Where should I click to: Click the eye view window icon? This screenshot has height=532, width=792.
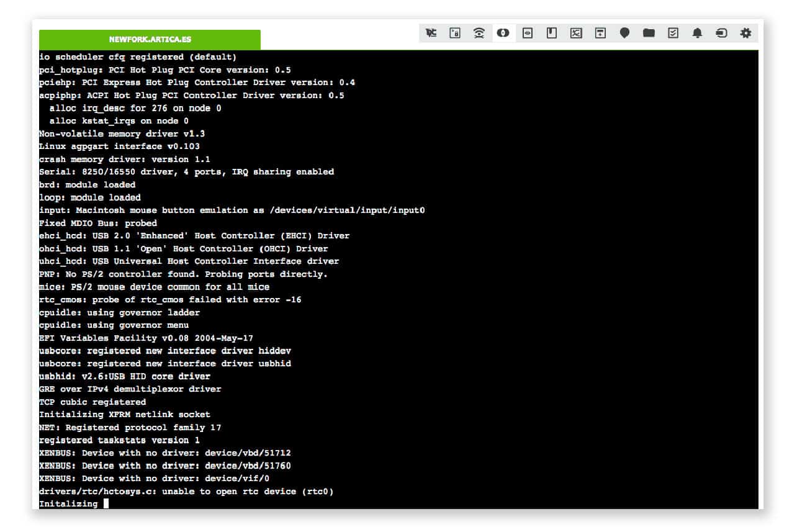[x=528, y=33]
